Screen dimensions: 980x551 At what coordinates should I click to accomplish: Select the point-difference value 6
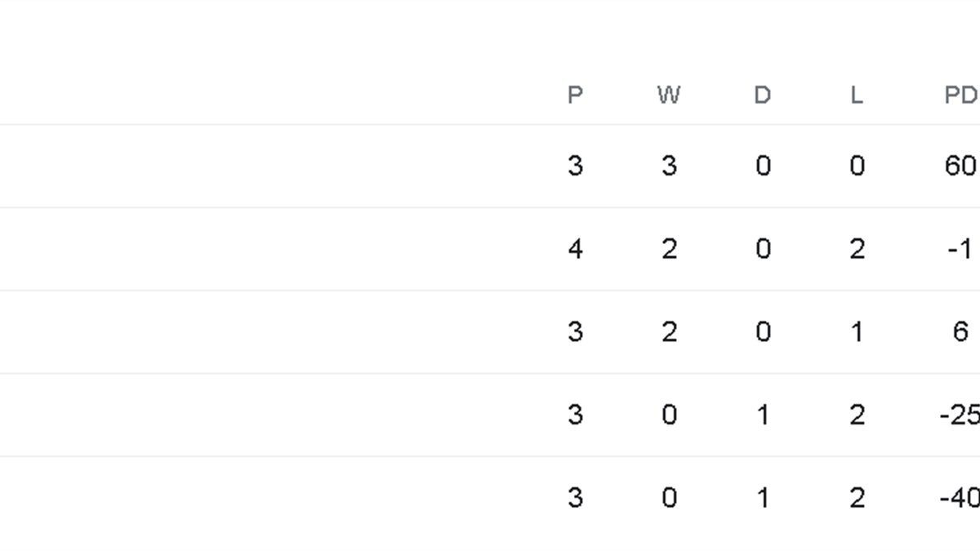(x=960, y=331)
